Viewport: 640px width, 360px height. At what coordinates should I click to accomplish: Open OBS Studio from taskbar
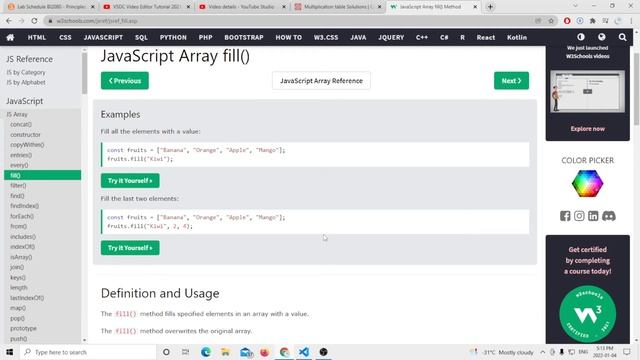323,352
